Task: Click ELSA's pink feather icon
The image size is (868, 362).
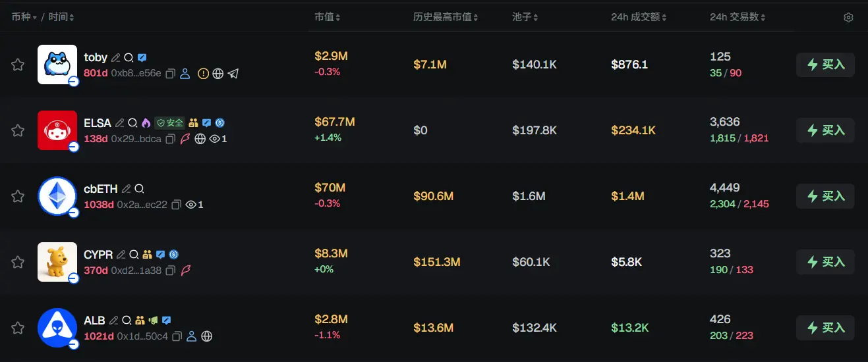Action: [x=185, y=139]
